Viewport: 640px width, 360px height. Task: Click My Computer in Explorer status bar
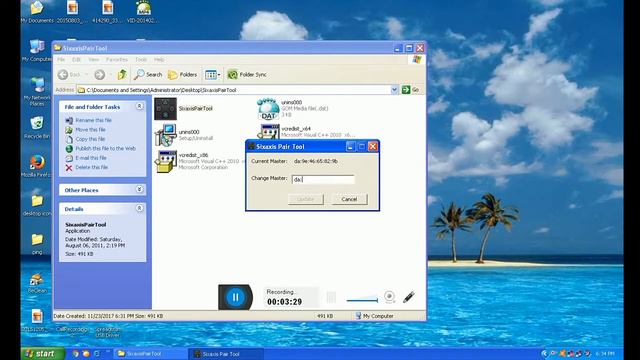tap(374, 316)
